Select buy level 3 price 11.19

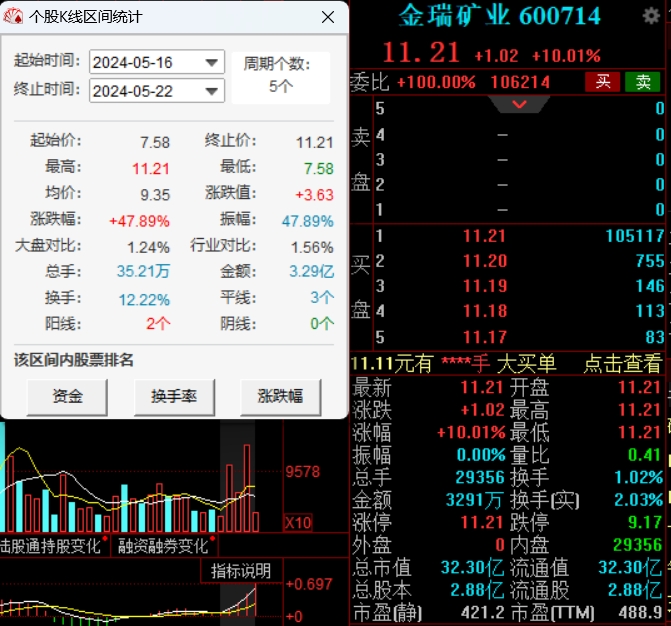pos(485,286)
